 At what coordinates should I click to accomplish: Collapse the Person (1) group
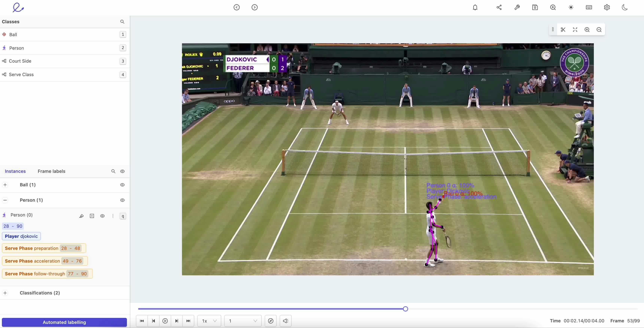5,200
